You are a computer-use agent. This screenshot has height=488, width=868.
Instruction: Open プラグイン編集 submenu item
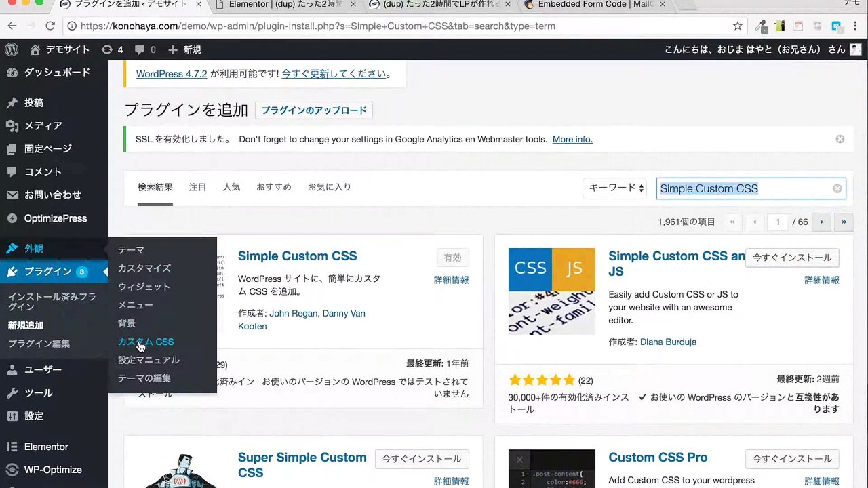click(x=39, y=344)
